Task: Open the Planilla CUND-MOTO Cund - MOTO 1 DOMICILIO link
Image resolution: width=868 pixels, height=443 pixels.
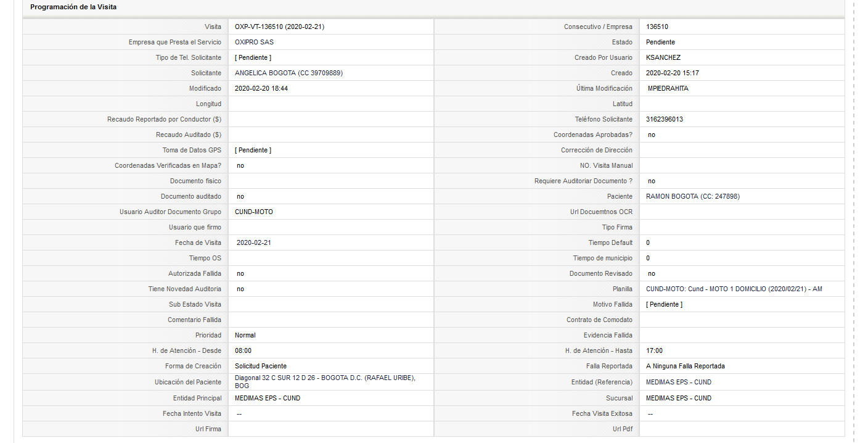Action: (x=734, y=289)
